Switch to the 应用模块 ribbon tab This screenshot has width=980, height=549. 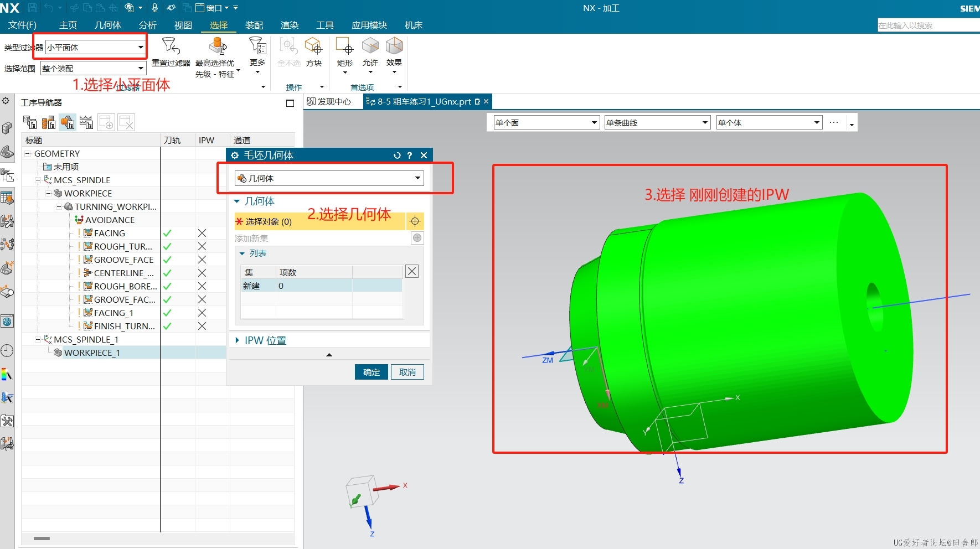point(369,25)
